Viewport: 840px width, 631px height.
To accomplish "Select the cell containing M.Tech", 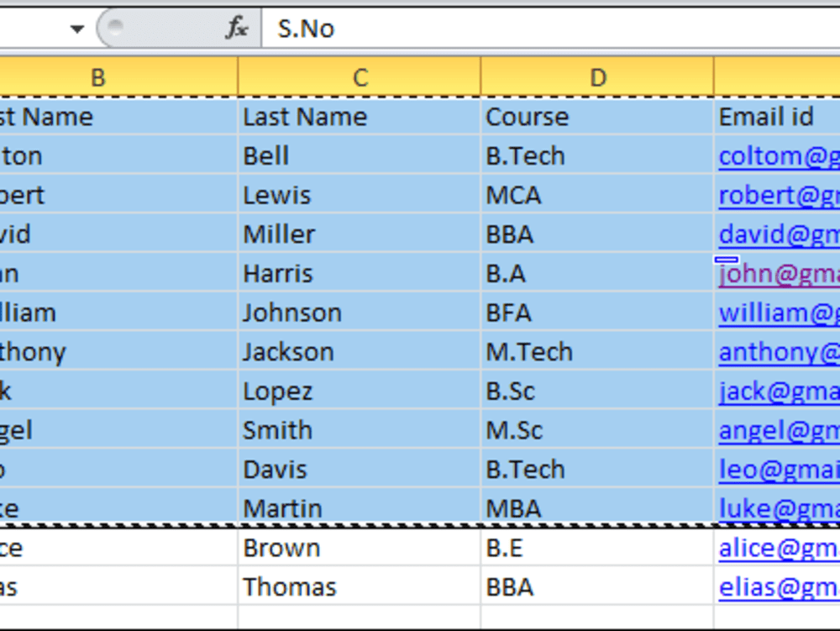I will (x=597, y=351).
